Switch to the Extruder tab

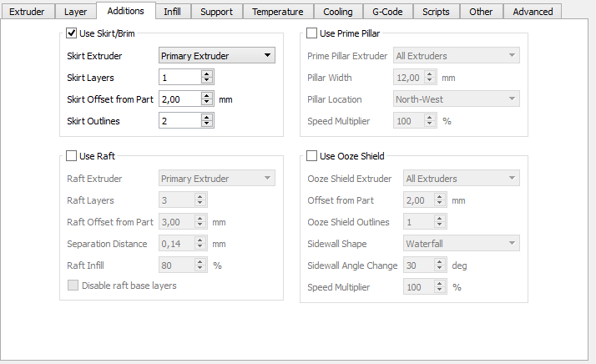27,12
